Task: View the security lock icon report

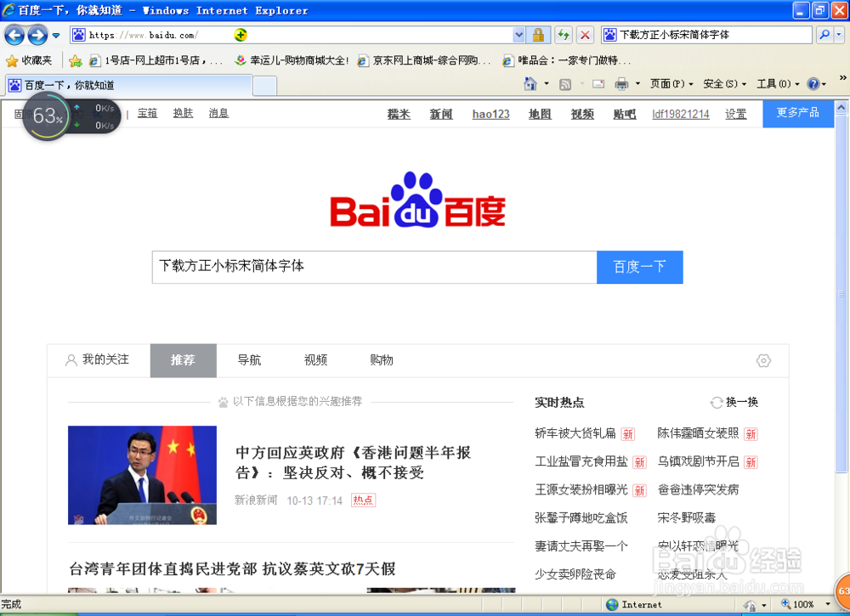Action: [538, 35]
